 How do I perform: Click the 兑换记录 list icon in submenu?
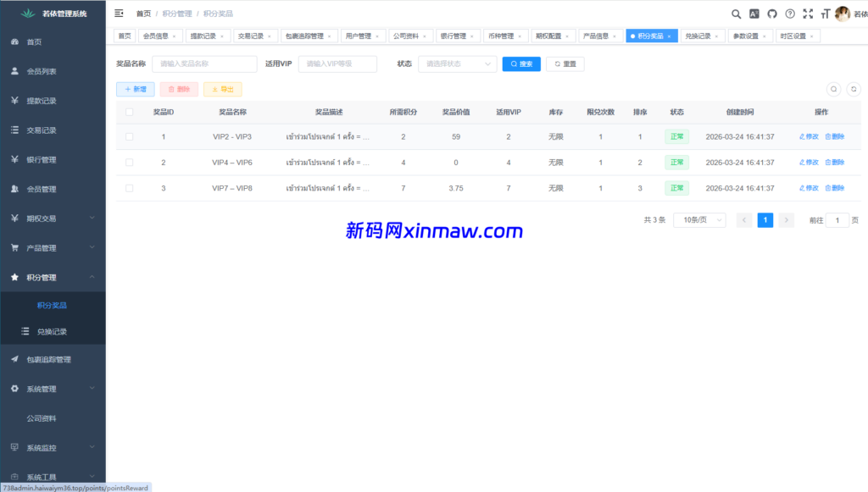[25, 331]
